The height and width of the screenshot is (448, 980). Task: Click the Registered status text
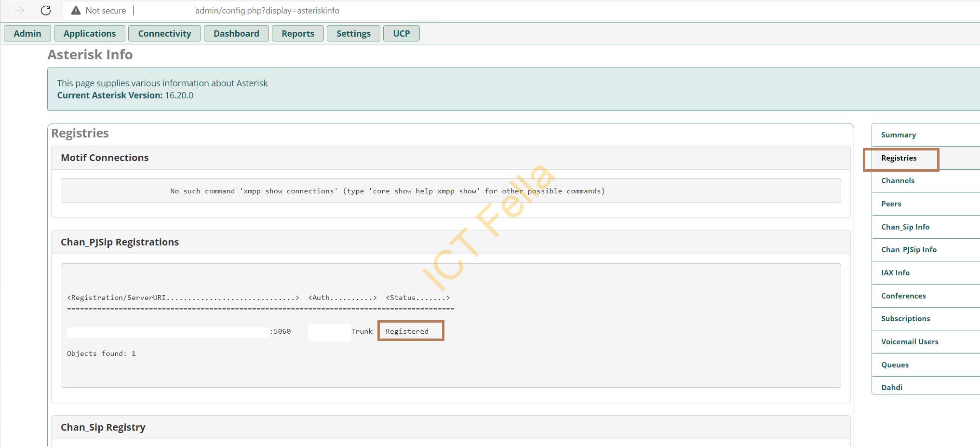coord(407,331)
